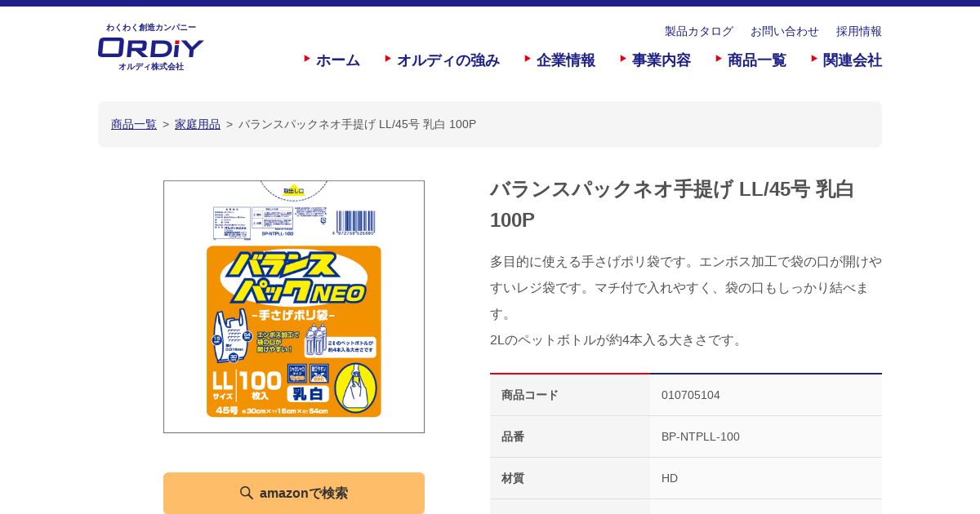The image size is (980, 514).
Task: Open the 採用情報 recruitment link
Action: point(858,31)
